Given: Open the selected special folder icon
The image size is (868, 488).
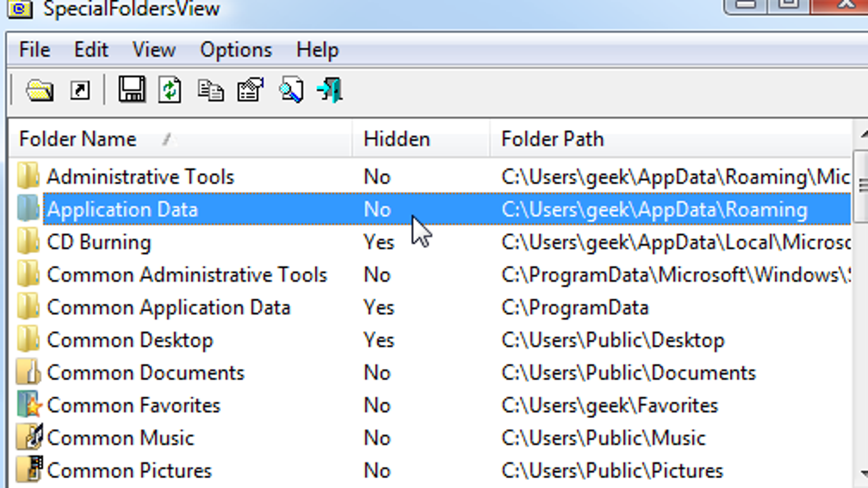Looking at the screenshot, I should pyautogui.click(x=40, y=91).
